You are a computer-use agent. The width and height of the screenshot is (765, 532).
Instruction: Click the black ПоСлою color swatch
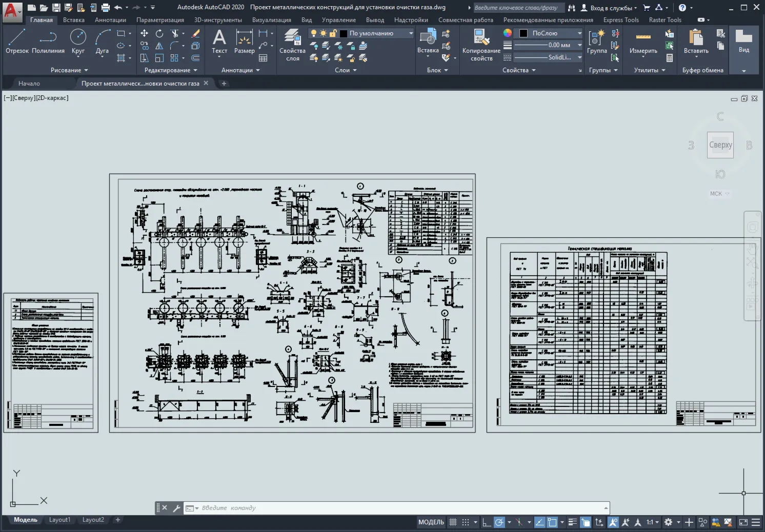coord(524,33)
